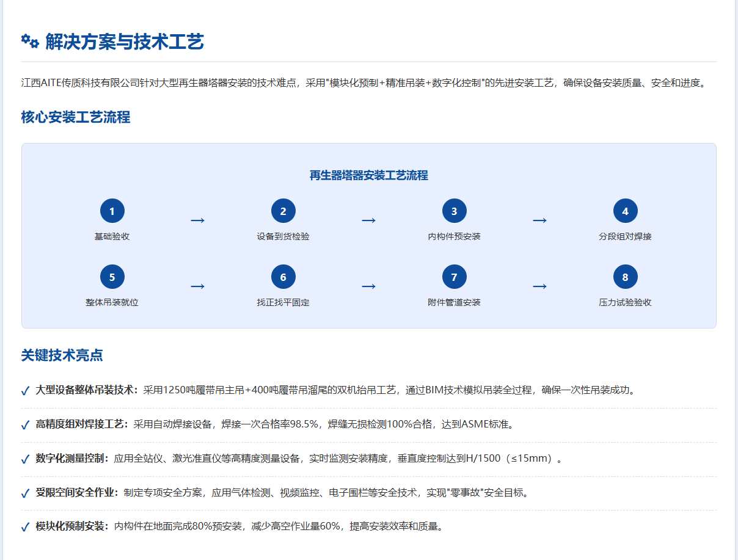Click the 解决方案与技术工艺 main heading
Image resolution: width=738 pixels, height=560 pixels.
click(125, 42)
